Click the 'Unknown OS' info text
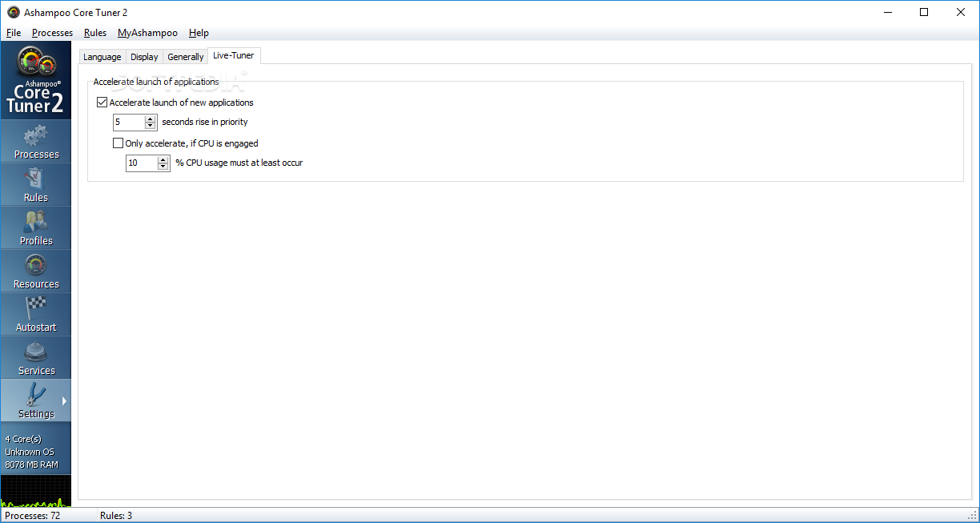The height and width of the screenshot is (523, 980). click(x=30, y=452)
